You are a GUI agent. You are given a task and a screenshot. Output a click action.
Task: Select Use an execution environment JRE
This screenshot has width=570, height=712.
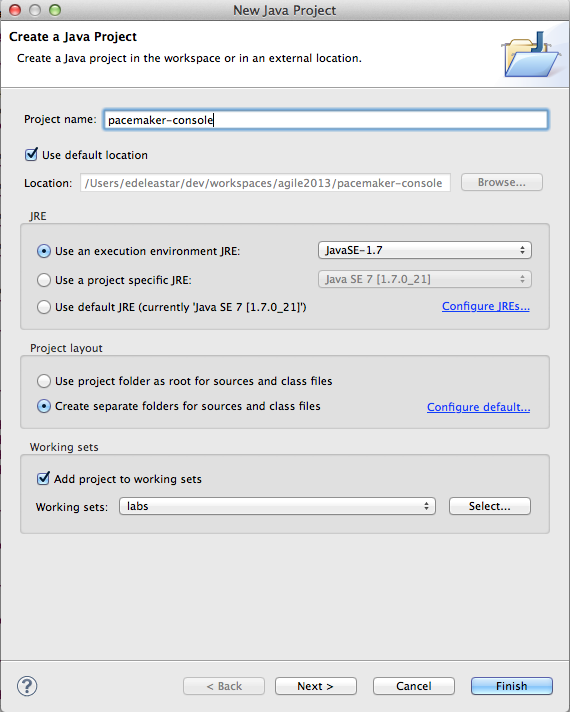(44, 251)
